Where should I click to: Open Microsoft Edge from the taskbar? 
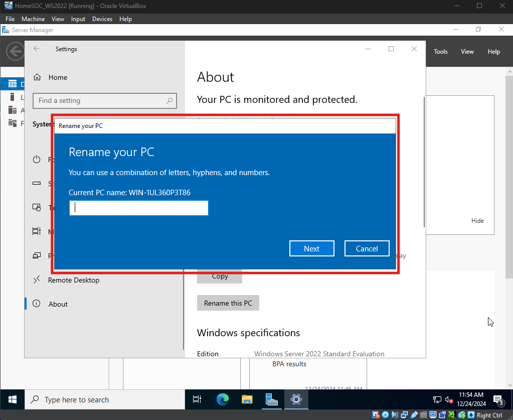coord(222,399)
